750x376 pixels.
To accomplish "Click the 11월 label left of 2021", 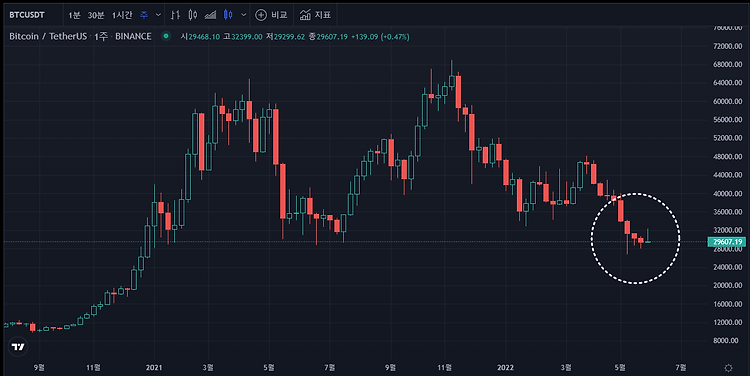I will (93, 367).
